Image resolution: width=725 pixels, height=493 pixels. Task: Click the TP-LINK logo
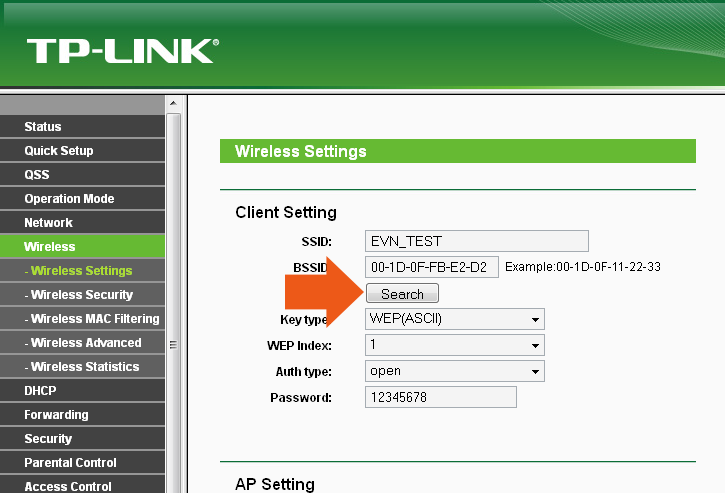click(x=123, y=51)
